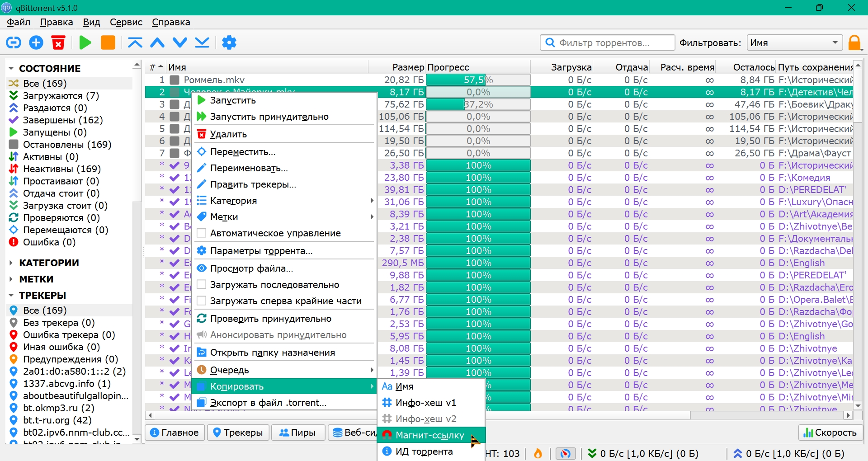The width and height of the screenshot is (868, 461).
Task: Filter by Ошибка (0) status
Action: (x=49, y=242)
